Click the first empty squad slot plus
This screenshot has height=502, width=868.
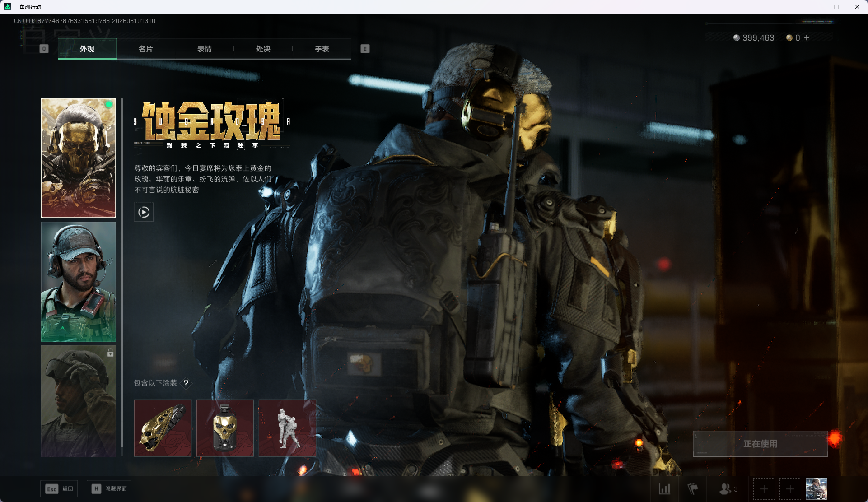tap(764, 489)
